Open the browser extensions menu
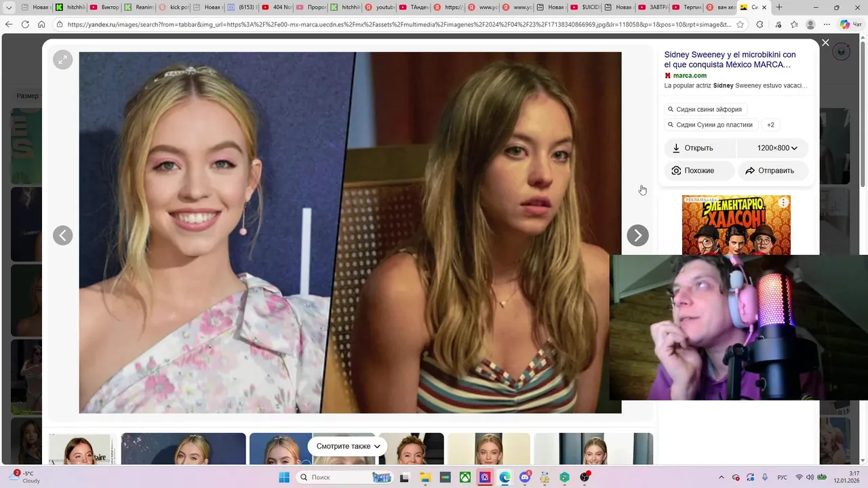The width and height of the screenshot is (868, 488). (759, 24)
